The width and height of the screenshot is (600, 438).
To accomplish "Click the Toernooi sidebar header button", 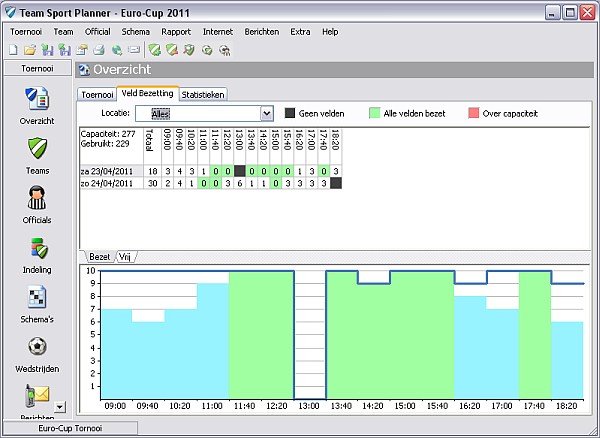I will tap(38, 68).
